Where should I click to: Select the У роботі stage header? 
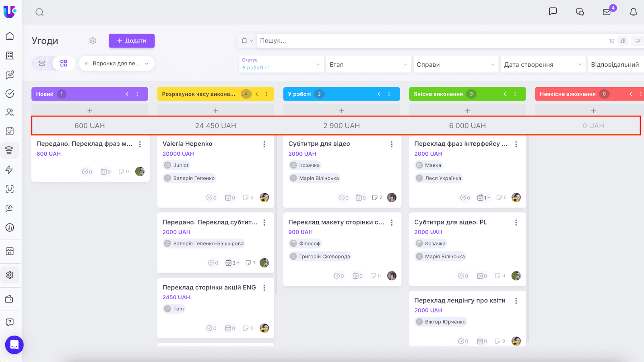(x=342, y=94)
